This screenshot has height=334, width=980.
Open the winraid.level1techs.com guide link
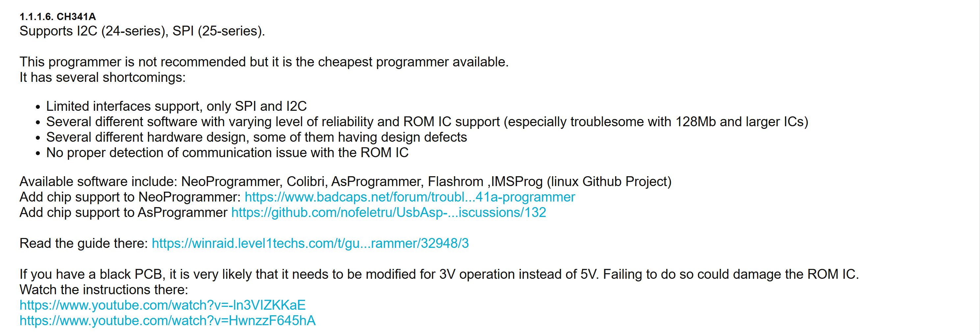coord(310,243)
